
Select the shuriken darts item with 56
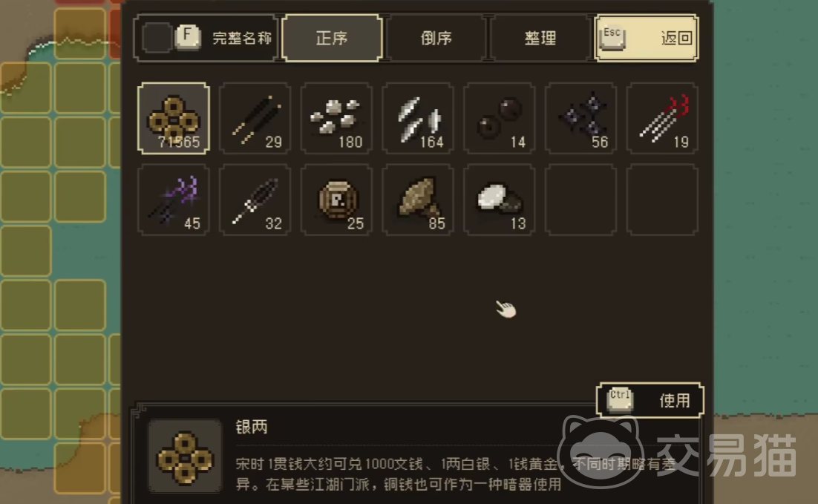(x=580, y=119)
